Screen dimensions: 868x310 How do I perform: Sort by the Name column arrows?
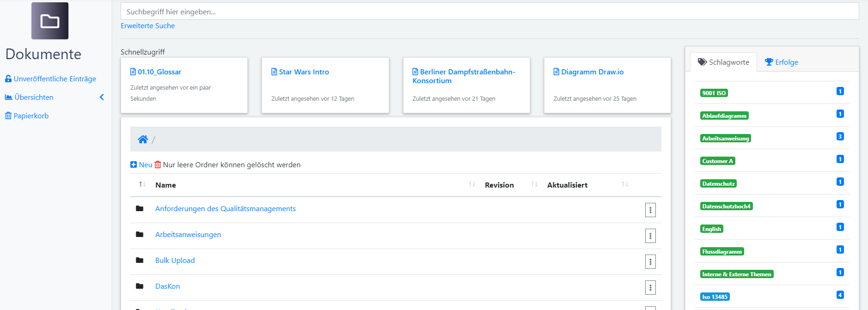[x=472, y=184]
